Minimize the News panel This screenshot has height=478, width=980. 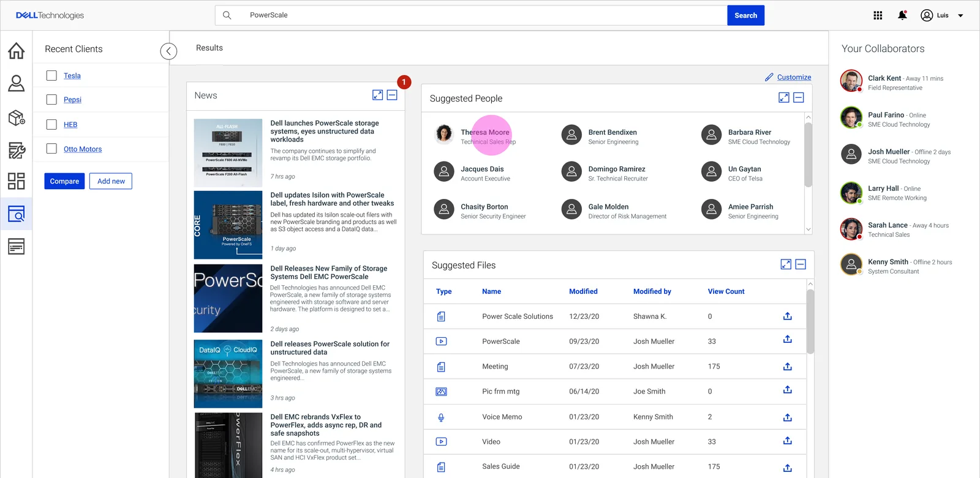tap(393, 95)
